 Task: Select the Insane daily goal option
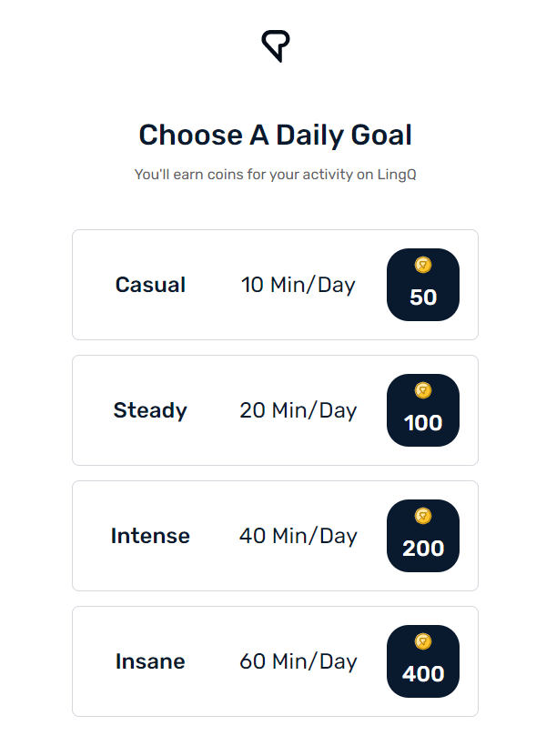coord(275,661)
